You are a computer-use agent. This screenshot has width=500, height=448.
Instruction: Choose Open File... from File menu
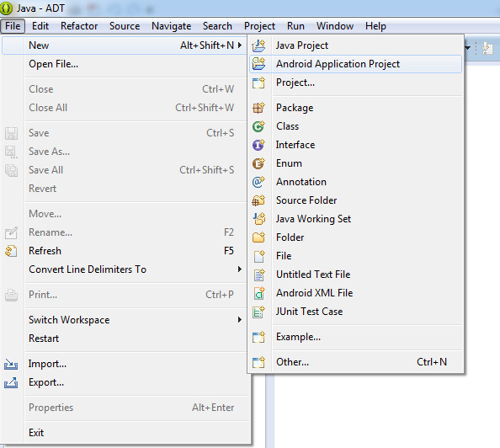[125, 64]
